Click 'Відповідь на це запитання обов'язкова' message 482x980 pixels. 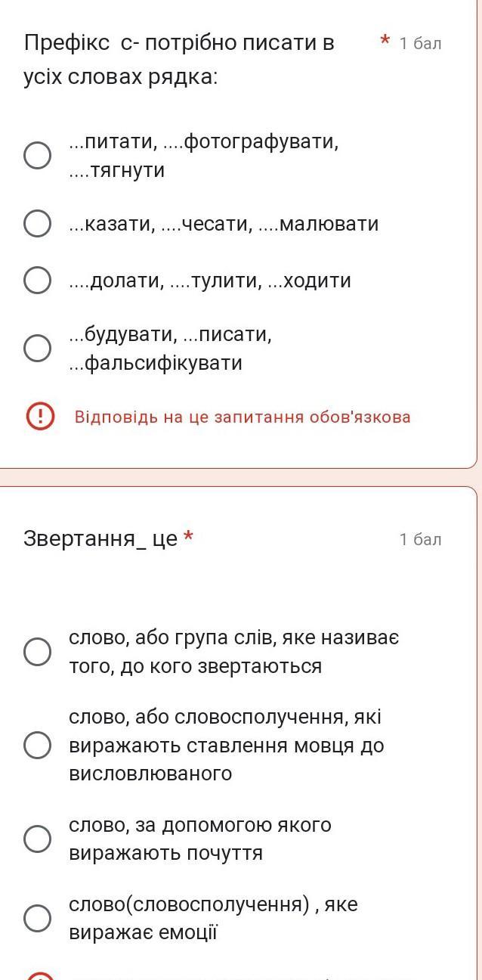243,417
